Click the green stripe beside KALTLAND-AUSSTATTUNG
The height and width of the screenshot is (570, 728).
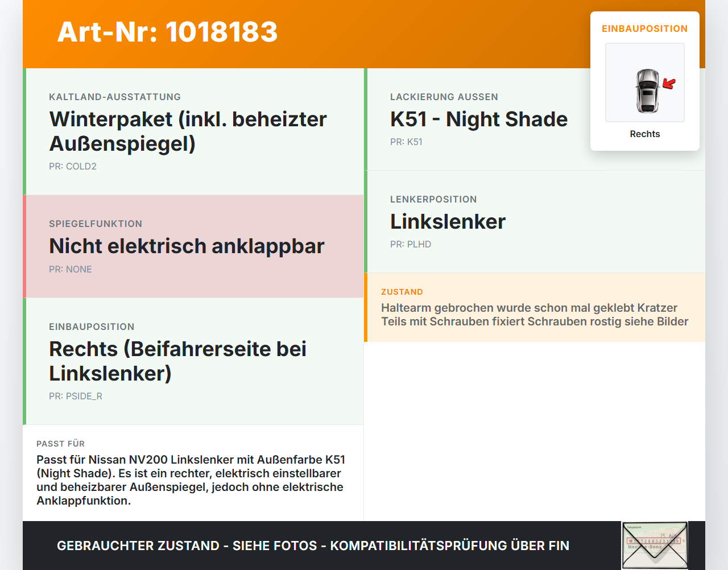[x=24, y=131]
